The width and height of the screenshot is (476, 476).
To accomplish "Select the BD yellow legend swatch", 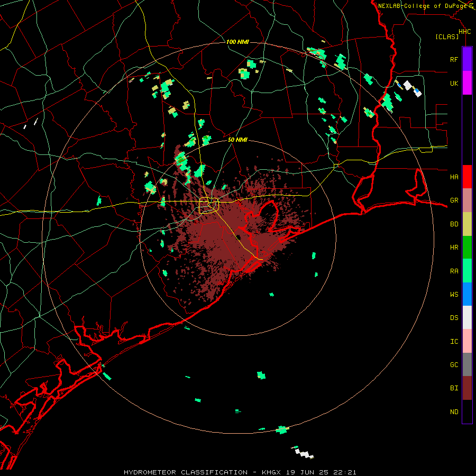I will tap(467, 224).
